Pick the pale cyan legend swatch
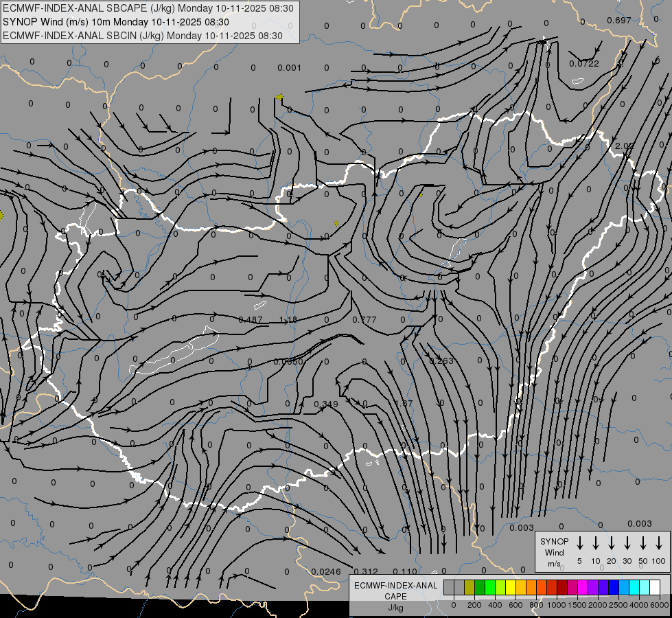Image resolution: width=672 pixels, height=618 pixels. coord(644,587)
